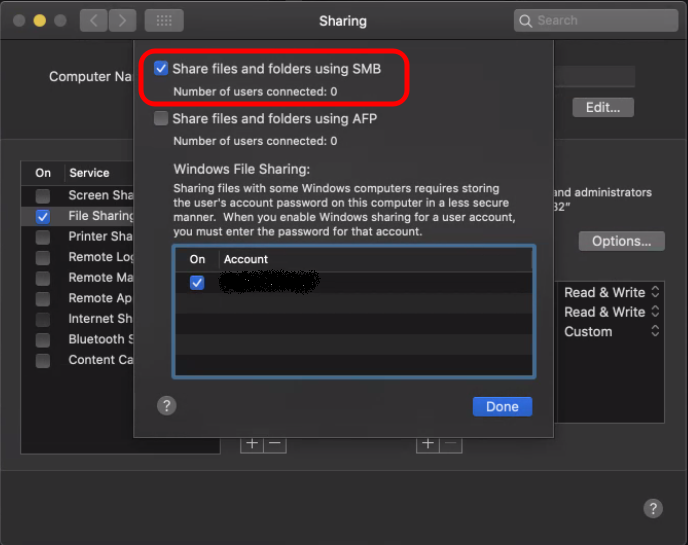Click the Done button
The width and height of the screenshot is (688, 545).
(502, 406)
